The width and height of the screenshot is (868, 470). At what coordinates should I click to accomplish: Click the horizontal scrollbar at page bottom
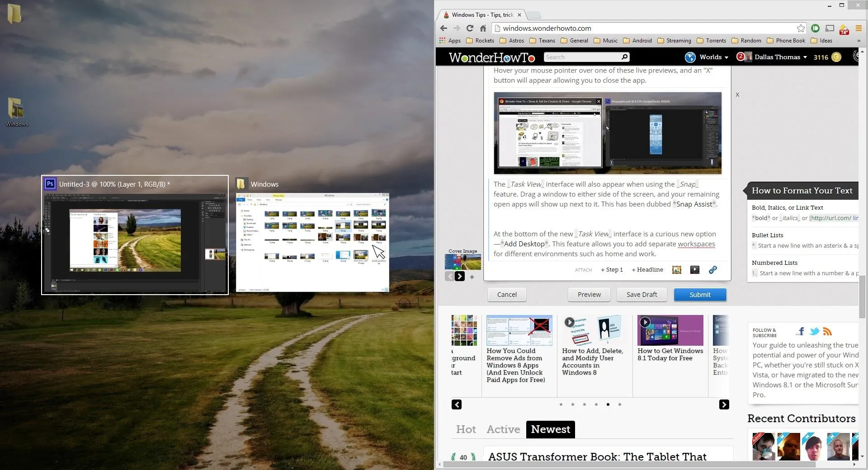(629, 465)
